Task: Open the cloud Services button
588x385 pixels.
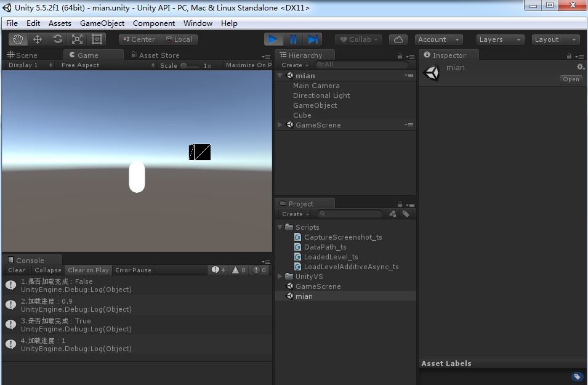Action: coord(398,39)
